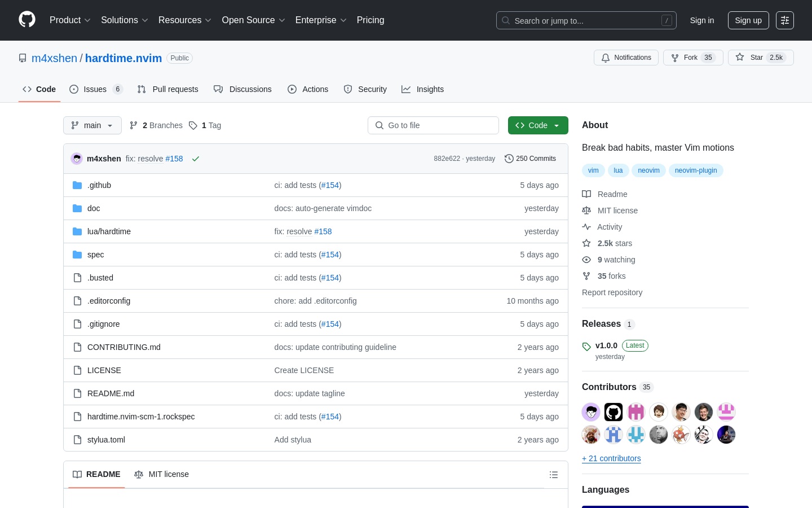Image resolution: width=812 pixels, height=508 pixels.
Task: Click the Search or jump to field
Action: [586, 20]
